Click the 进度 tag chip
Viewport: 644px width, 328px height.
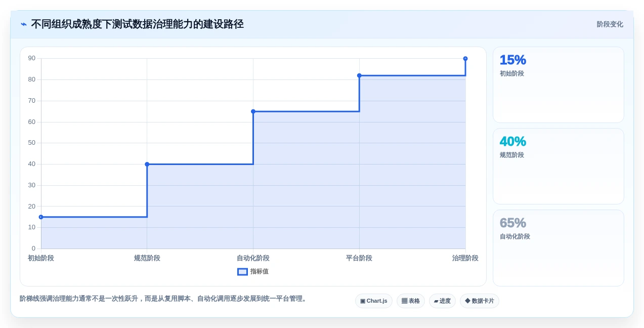[442, 301]
